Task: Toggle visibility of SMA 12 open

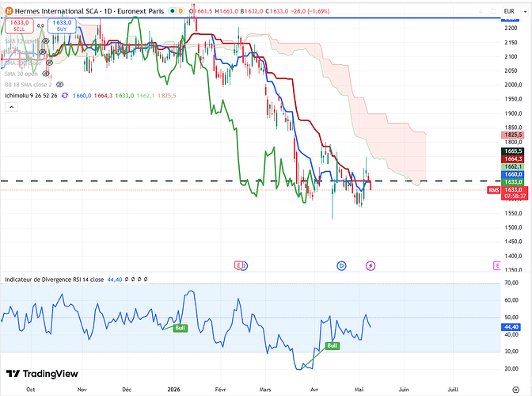Action: [45, 41]
